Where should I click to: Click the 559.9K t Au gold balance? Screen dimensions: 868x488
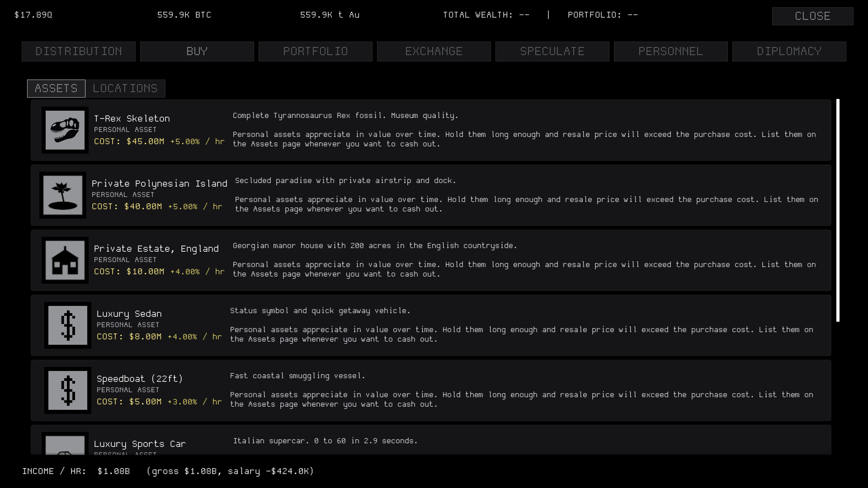330,15
